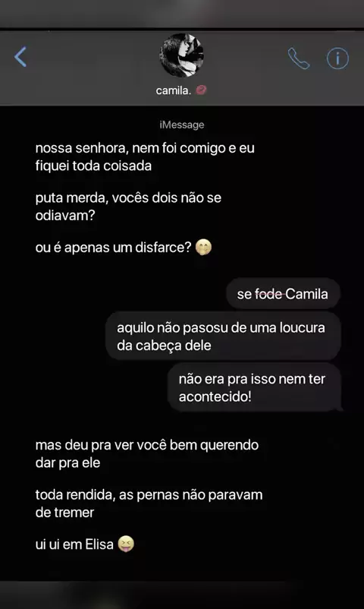Image resolution: width=364 pixels, height=609 pixels.
Task: Tap the tongue-out squinting emoji
Action: (x=126, y=544)
